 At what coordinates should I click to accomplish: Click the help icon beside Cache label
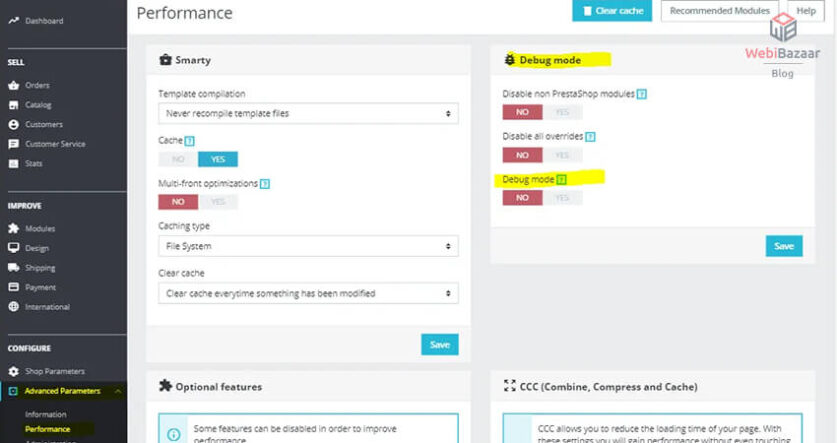[x=189, y=141]
